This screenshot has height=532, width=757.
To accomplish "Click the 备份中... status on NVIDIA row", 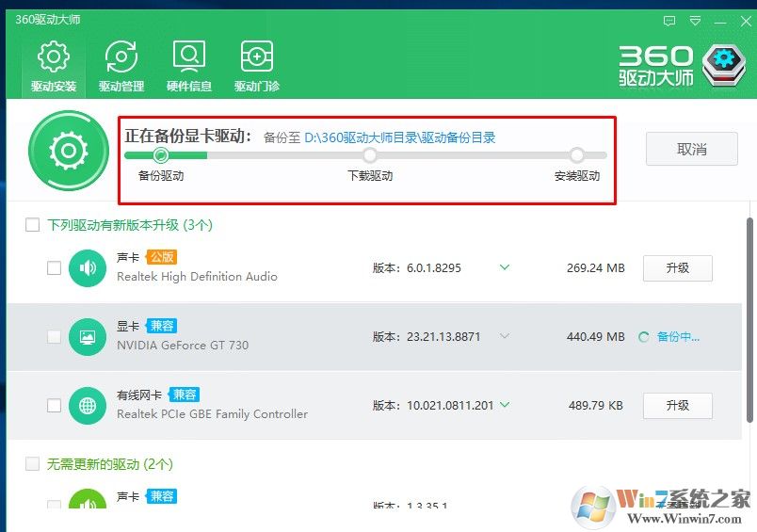I will (678, 337).
